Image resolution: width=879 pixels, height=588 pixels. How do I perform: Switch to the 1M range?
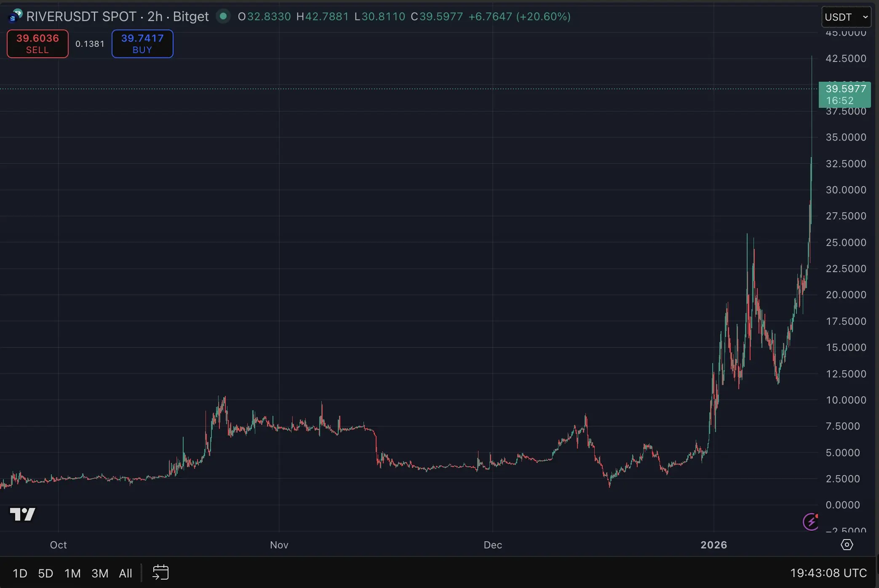pos(72,573)
